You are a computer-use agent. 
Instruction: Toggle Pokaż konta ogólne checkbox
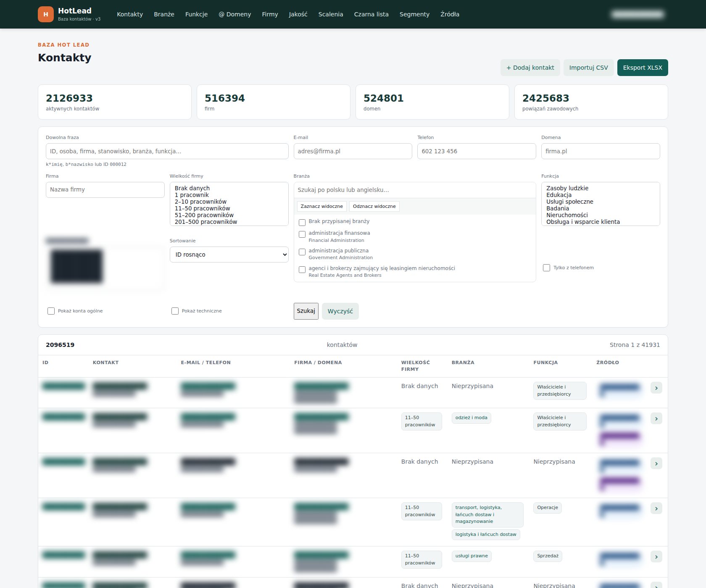pyautogui.click(x=51, y=311)
